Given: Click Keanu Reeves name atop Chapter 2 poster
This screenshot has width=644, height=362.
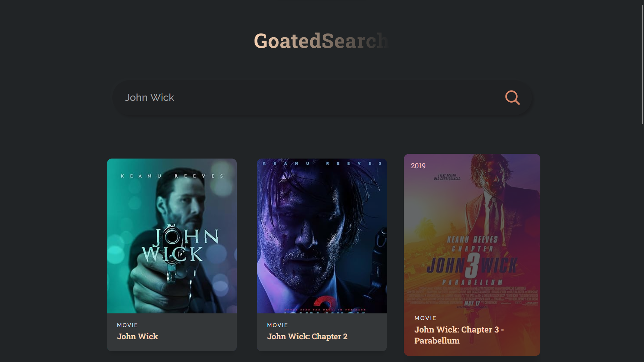Looking at the screenshot, I should click(x=322, y=164).
